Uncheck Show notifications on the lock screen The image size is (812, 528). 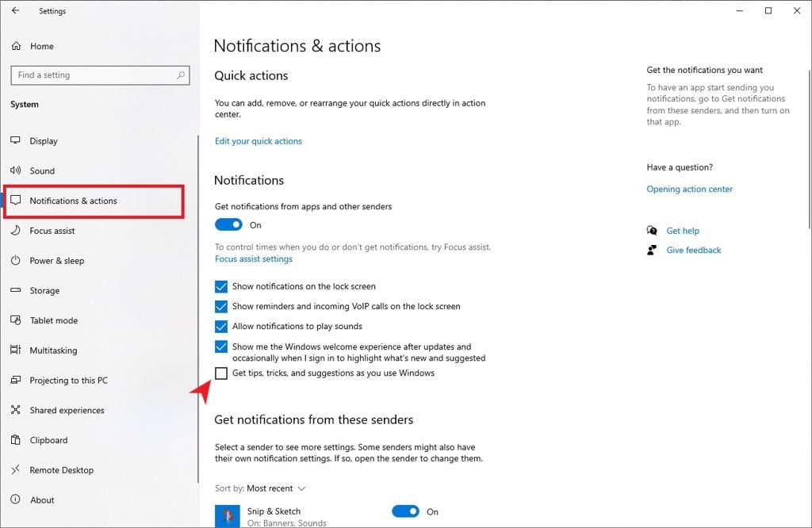221,286
